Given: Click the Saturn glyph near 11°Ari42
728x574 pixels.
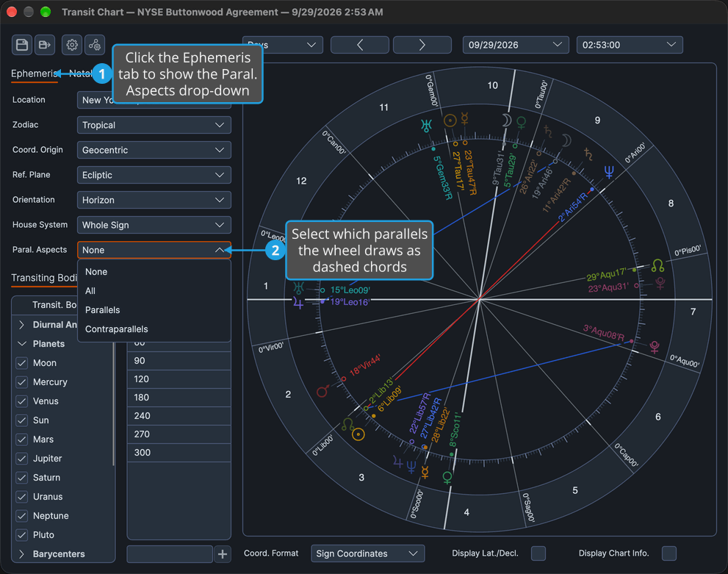Looking at the screenshot, I should tap(588, 154).
